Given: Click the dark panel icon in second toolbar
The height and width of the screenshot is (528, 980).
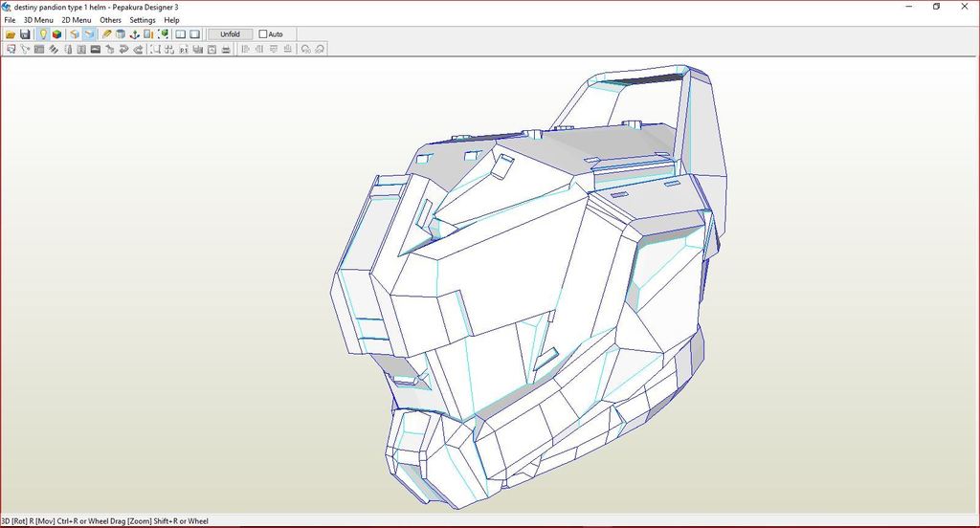Looking at the screenshot, I should click(39, 50).
